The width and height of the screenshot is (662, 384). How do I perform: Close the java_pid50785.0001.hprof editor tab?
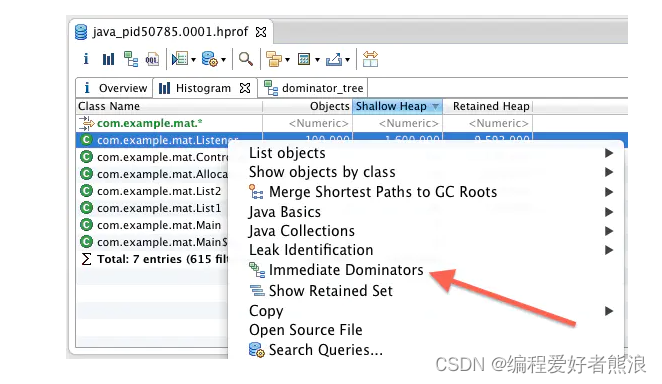pyautogui.click(x=261, y=32)
